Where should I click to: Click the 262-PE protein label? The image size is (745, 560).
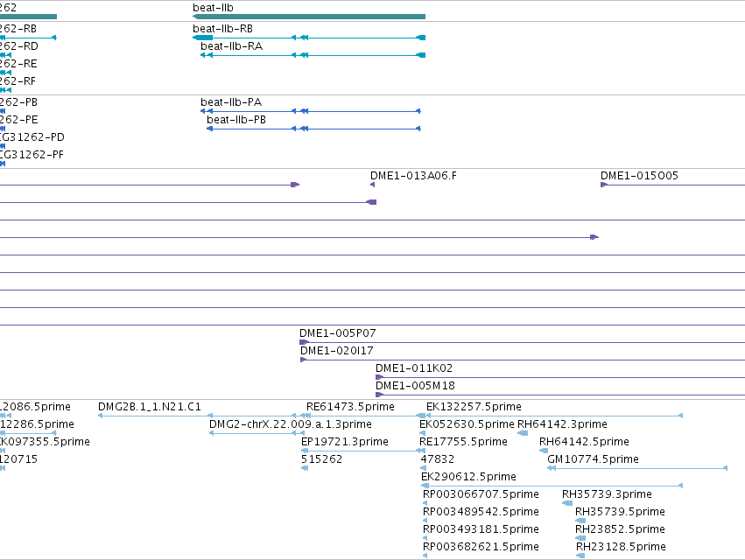point(19,120)
